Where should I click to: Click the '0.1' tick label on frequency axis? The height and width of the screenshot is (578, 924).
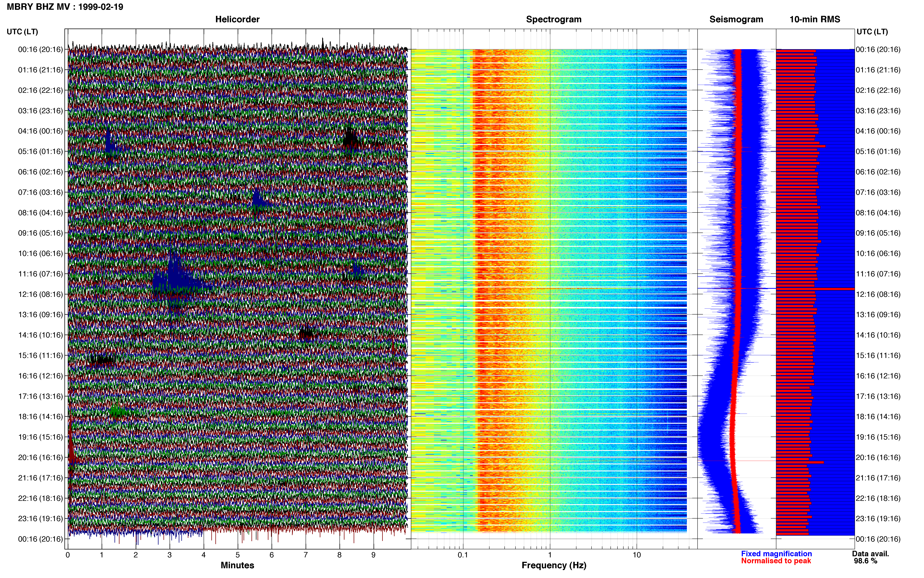coord(463,555)
